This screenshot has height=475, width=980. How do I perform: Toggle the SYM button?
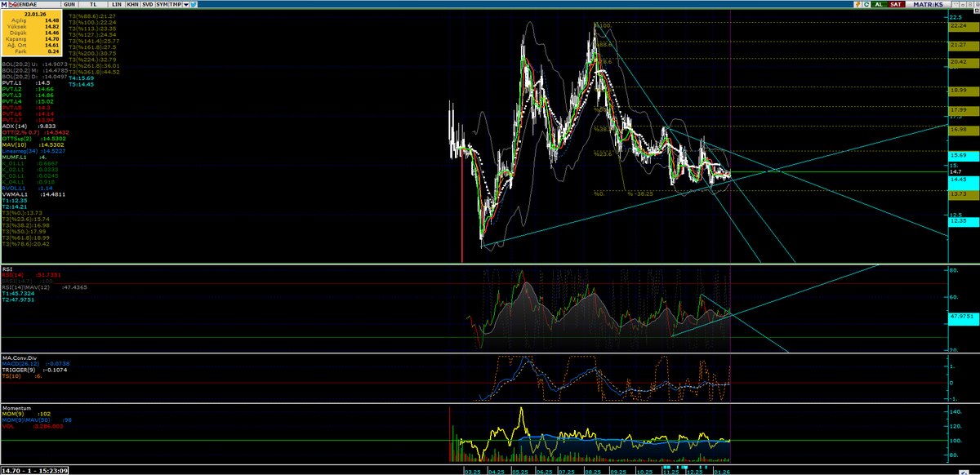click(x=161, y=4)
